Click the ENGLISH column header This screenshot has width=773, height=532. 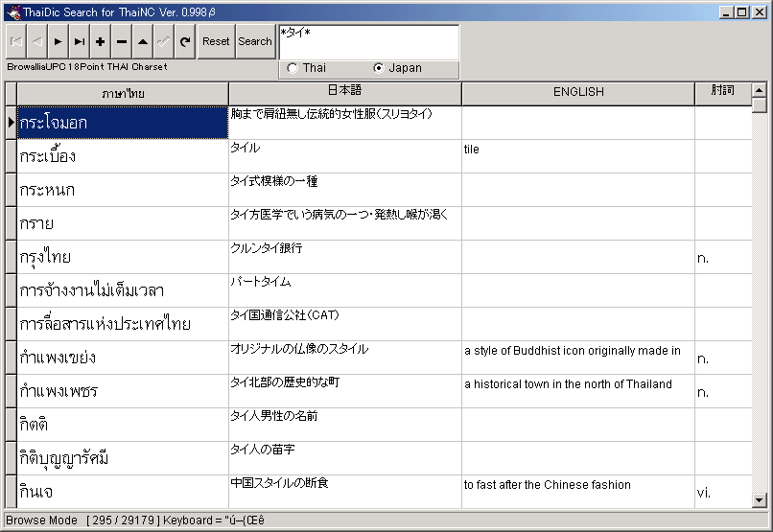(x=577, y=93)
